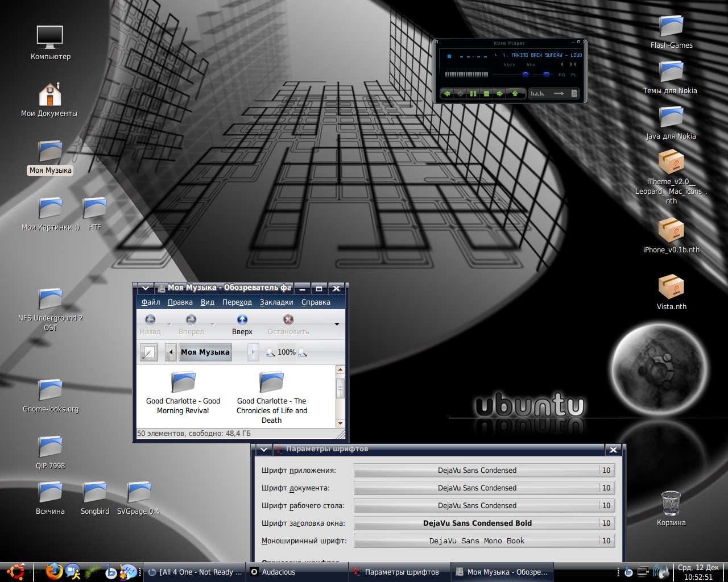Choose the Шрифт рабочего стола font button
The width and height of the screenshot is (728, 582).
click(x=484, y=506)
